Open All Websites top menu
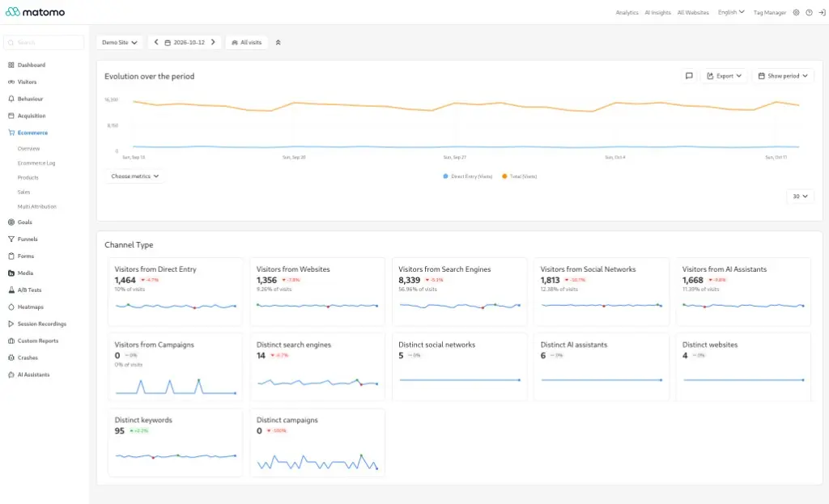This screenshot has height=504, width=829. (693, 12)
